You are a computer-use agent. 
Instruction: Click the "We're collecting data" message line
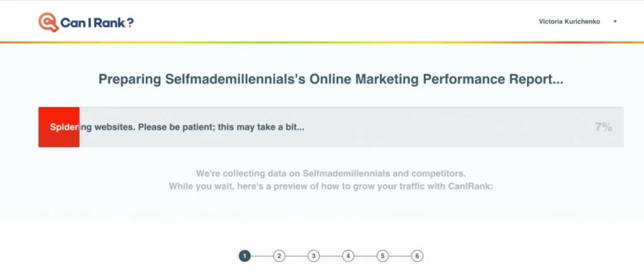(x=331, y=173)
